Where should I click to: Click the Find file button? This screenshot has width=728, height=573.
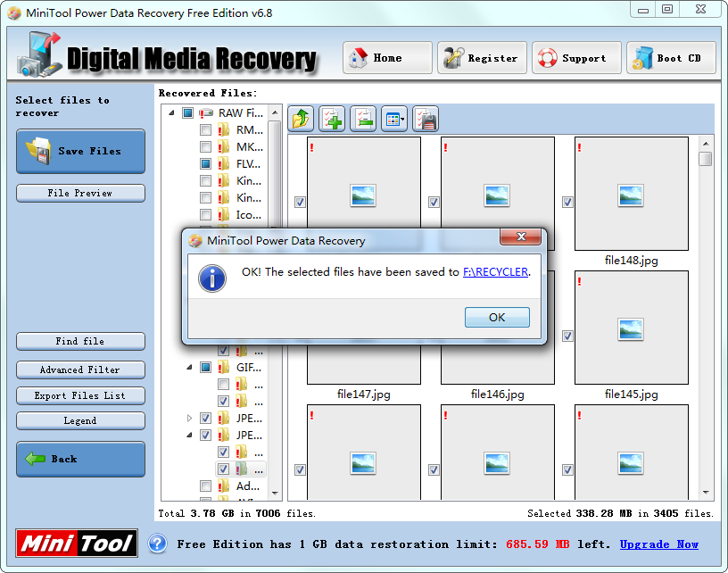tap(81, 341)
